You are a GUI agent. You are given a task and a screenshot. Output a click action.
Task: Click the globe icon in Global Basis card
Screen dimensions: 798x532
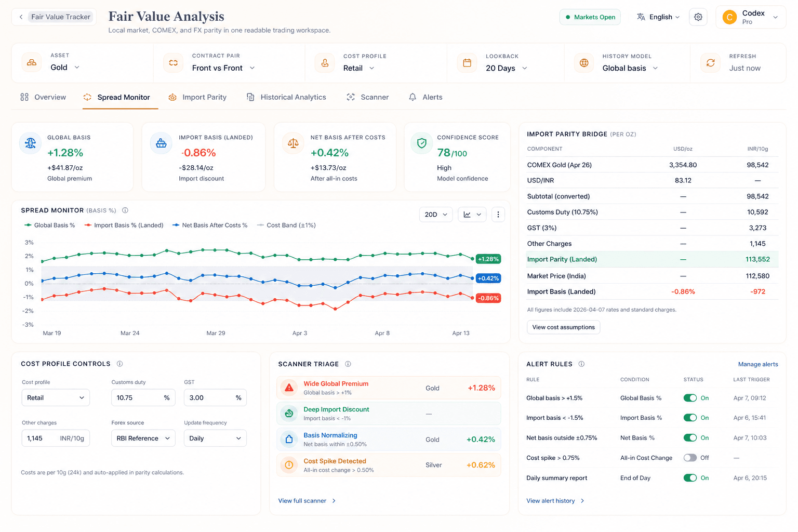[31, 143]
